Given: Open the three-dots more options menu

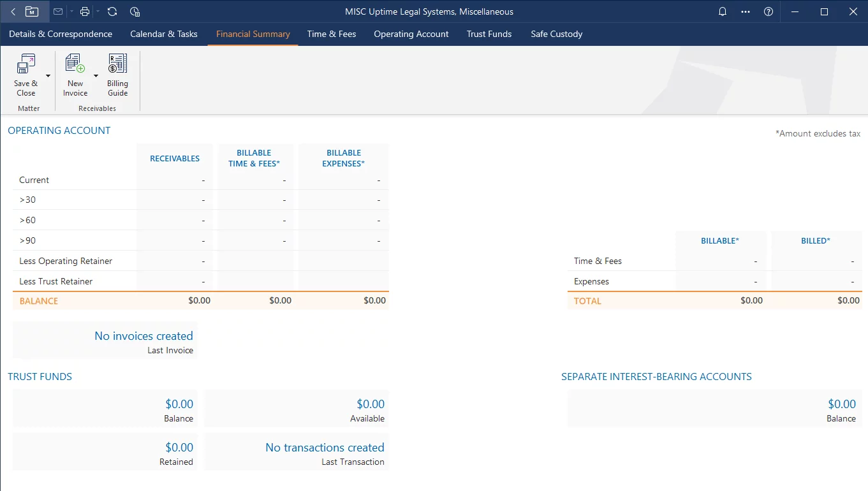Looking at the screenshot, I should click(x=746, y=11).
